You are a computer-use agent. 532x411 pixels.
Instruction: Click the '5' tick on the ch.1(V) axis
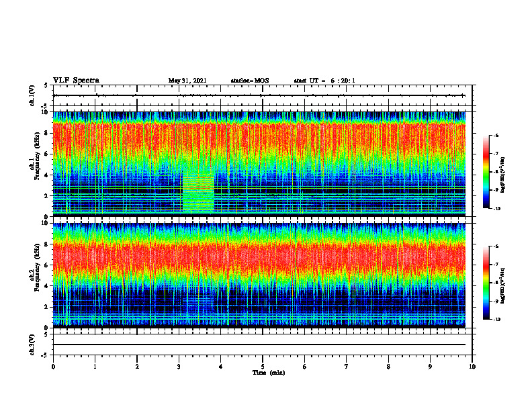47,85
